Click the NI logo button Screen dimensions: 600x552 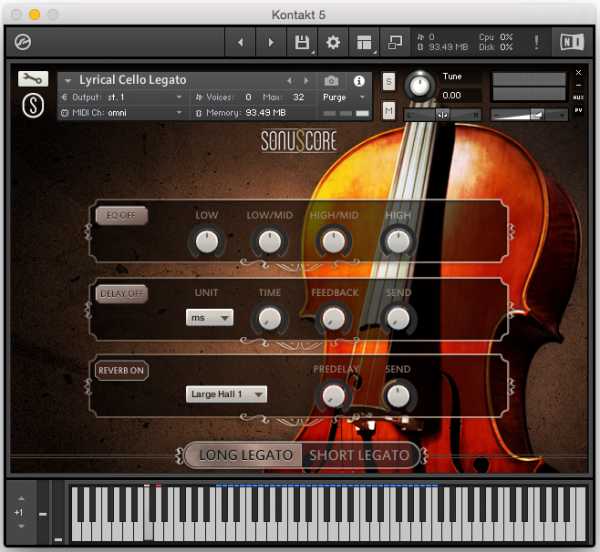(x=572, y=42)
